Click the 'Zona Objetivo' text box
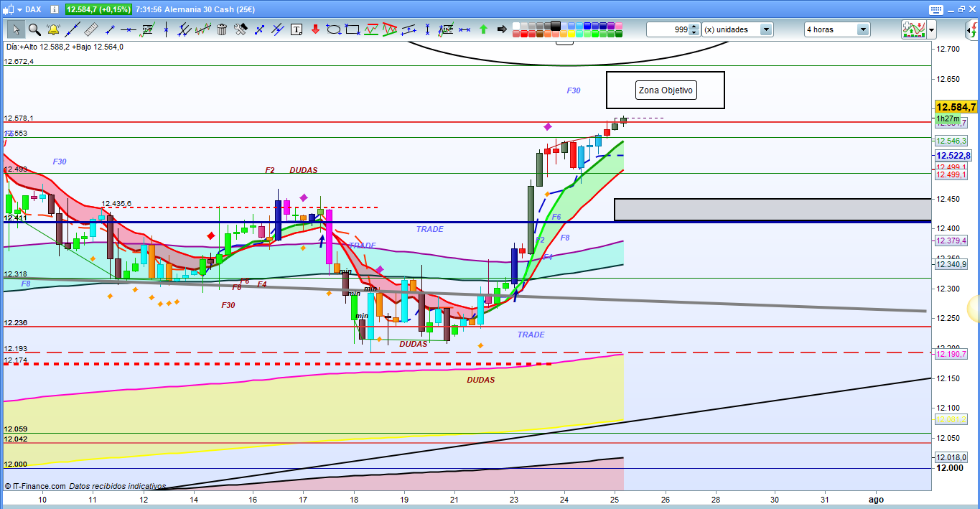The height and width of the screenshot is (509, 980). [666, 90]
